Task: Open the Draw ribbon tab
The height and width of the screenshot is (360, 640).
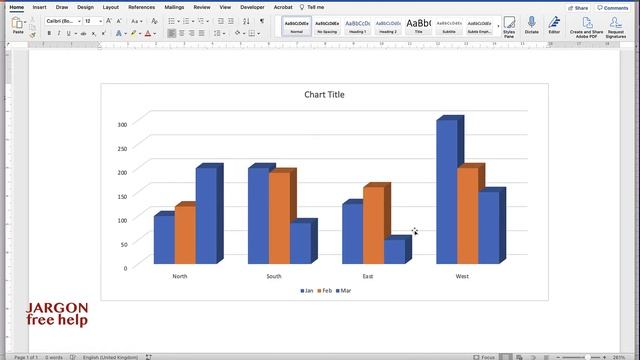Action: pyautogui.click(x=62, y=7)
